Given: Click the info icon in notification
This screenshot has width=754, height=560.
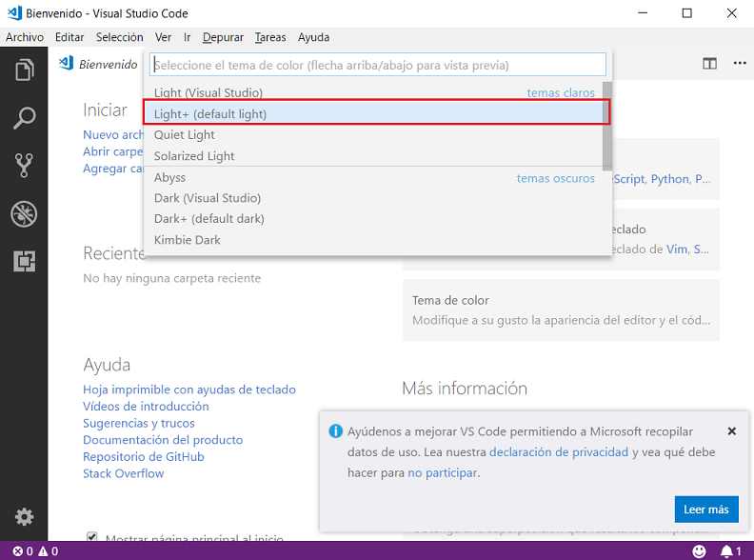Looking at the screenshot, I should (335, 431).
